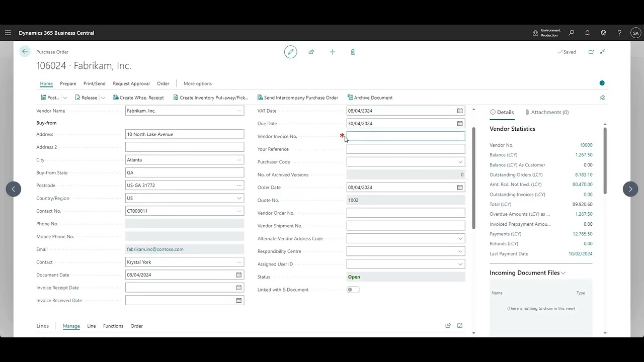Open vendor number 10000 link
This screenshot has width=644, height=362.
point(586,145)
